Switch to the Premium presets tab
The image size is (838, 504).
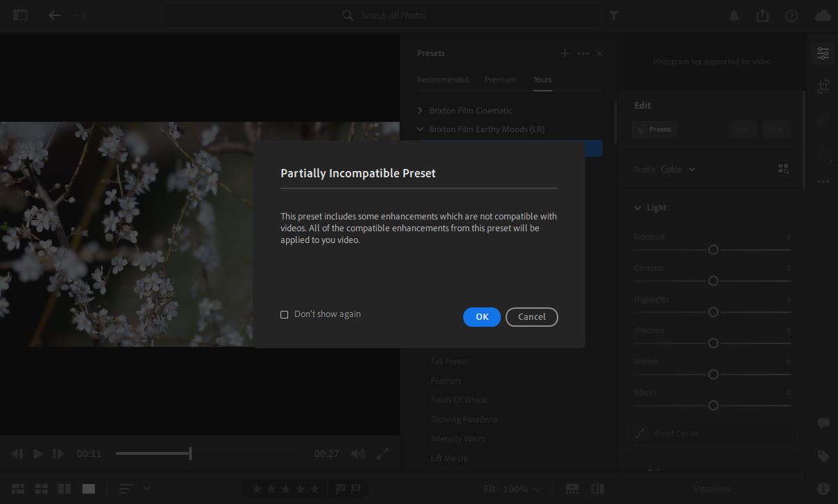tap(499, 80)
